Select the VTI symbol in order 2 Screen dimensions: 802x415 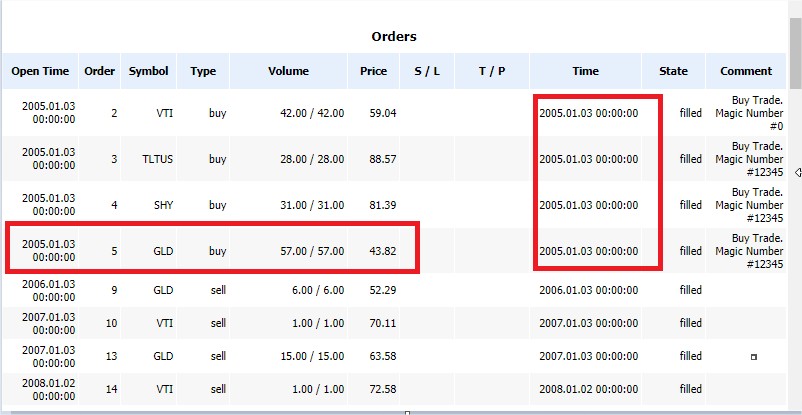(x=164, y=113)
